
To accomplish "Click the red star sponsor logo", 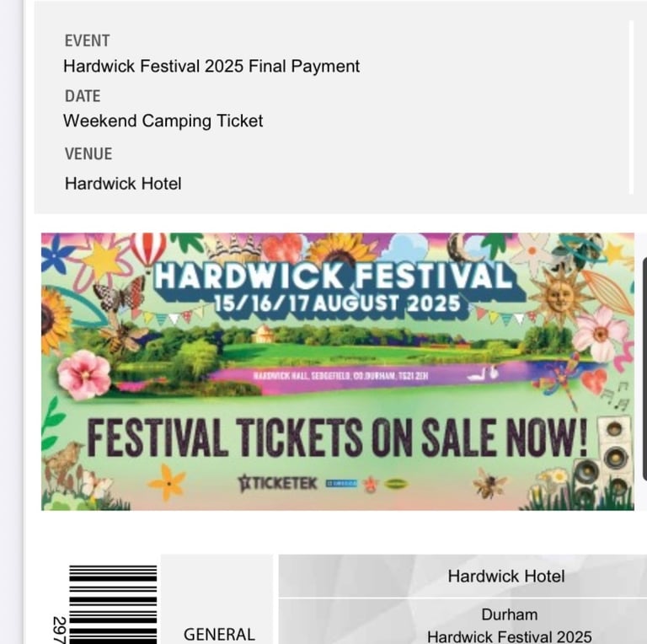I will (x=370, y=484).
